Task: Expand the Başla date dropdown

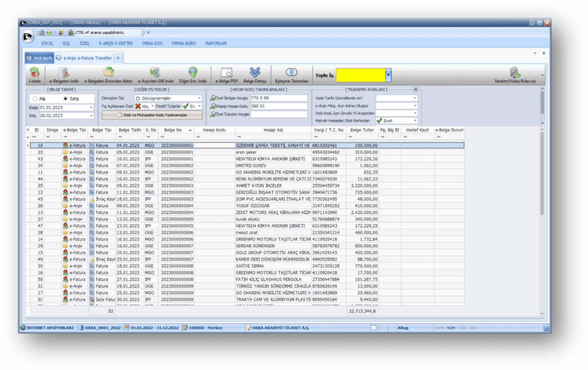Action: click(x=91, y=107)
